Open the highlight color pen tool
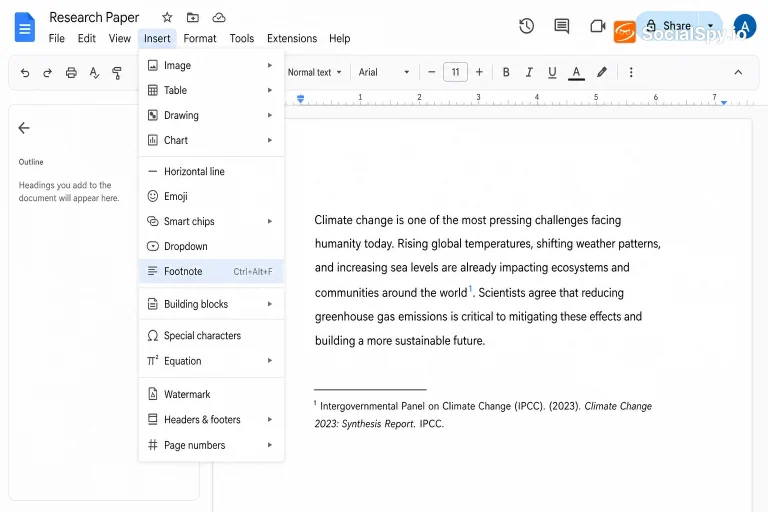 (602, 73)
